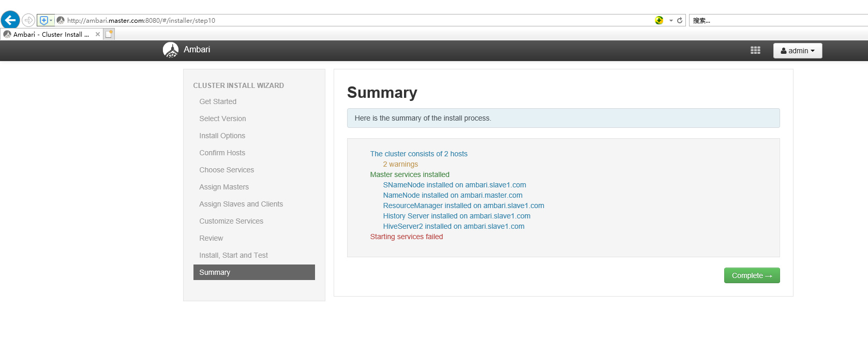Screen dimensions: 868x338
Task: Select the active Summary wizard step
Action: click(x=254, y=272)
